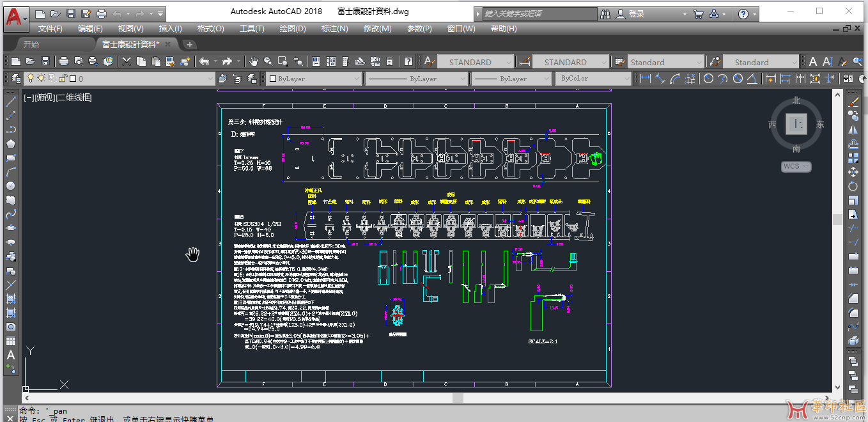Click the Plot Preview icon
Image resolution: width=868 pixels, height=422 pixels.
coord(78,61)
